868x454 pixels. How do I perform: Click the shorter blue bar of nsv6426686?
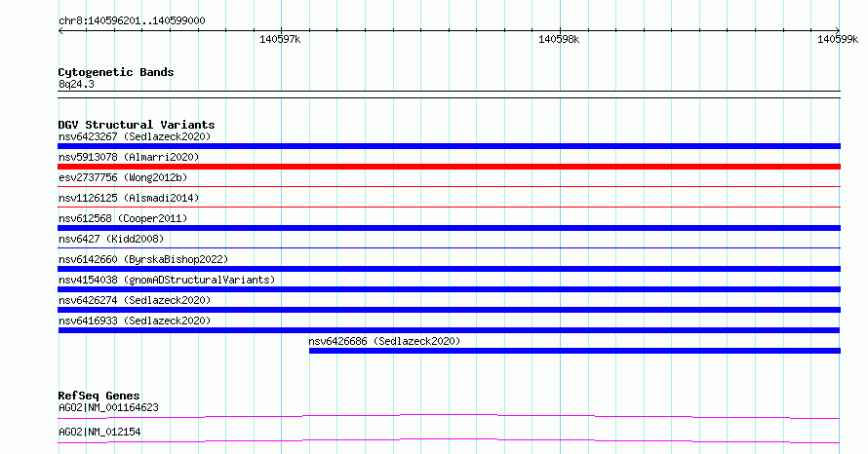point(574,351)
